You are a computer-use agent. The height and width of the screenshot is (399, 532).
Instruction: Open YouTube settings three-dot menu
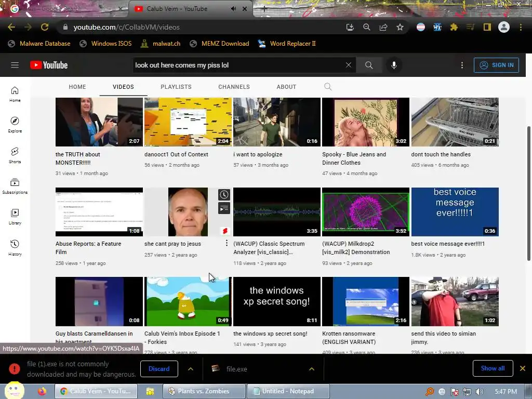pyautogui.click(x=462, y=65)
